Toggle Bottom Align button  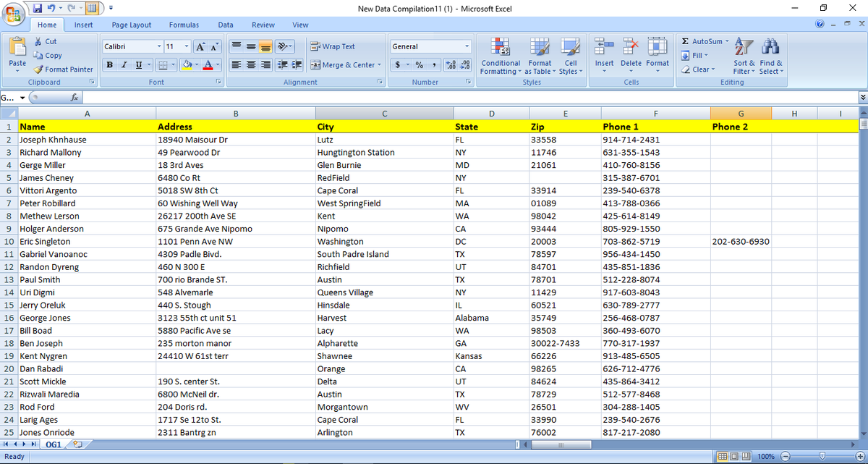coord(265,46)
